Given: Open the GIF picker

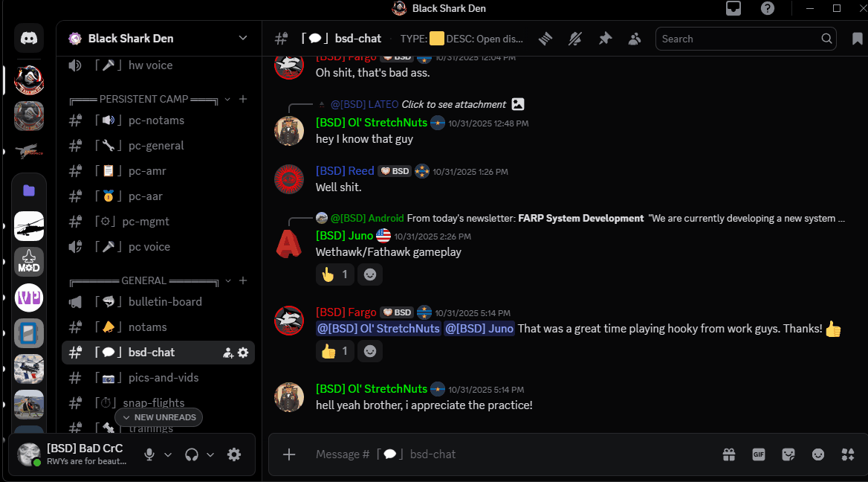Looking at the screenshot, I should (759, 454).
